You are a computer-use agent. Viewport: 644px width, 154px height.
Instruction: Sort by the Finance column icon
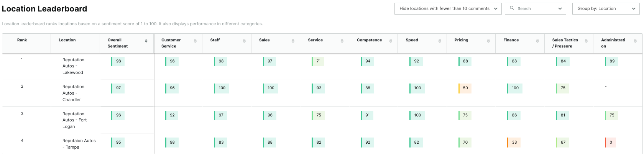click(x=537, y=41)
